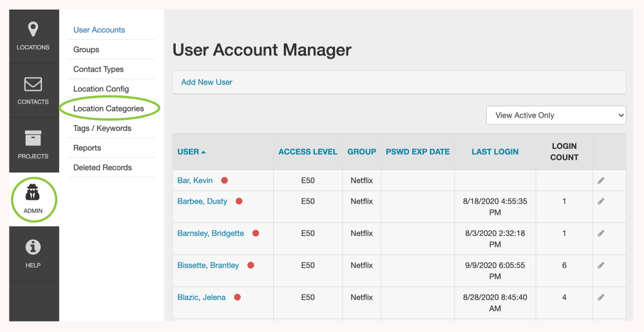The image size is (644, 332).
Task: Click the Admin spy icon
Action: pos(33,193)
